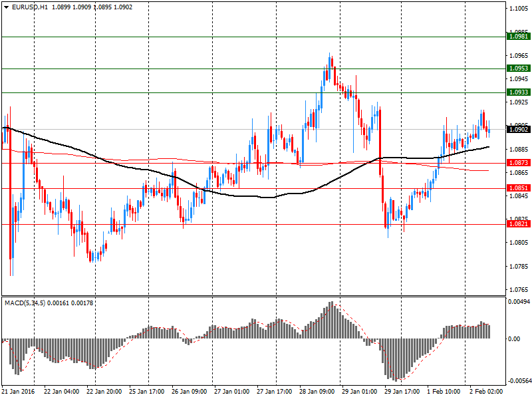532x399 pixels.
Task: Click the 28 Jan 09:00 time axis label
Action: 317,392
